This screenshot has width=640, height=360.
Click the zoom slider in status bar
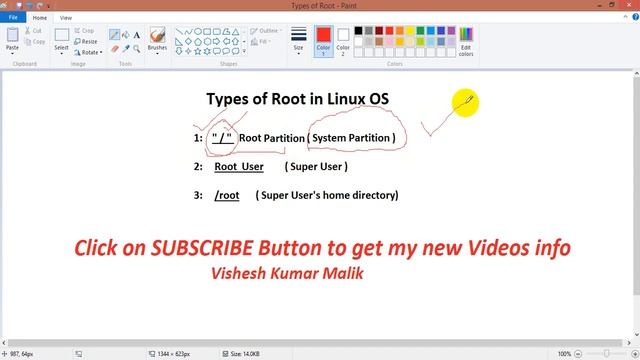607,353
